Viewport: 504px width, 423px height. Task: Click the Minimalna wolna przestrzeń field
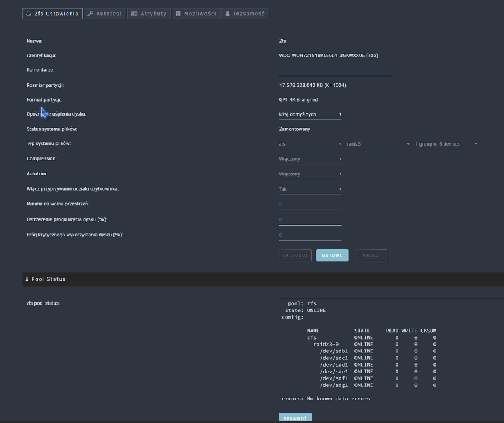[x=310, y=204]
